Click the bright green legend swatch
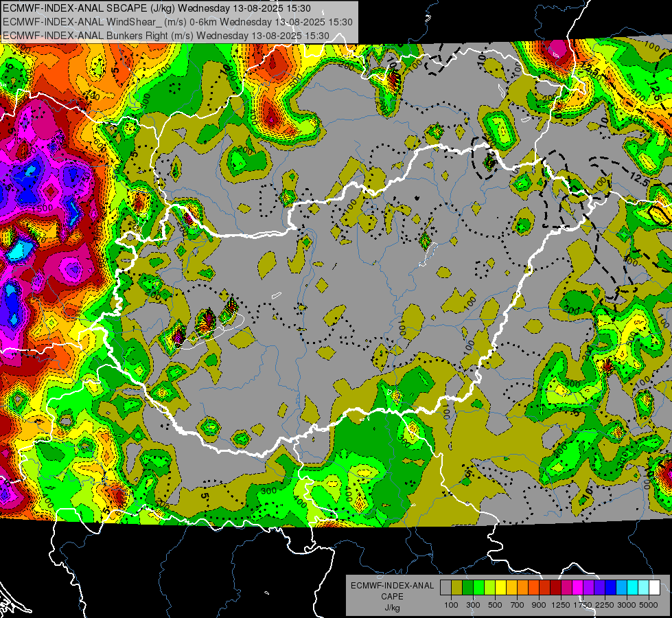 coord(478,588)
